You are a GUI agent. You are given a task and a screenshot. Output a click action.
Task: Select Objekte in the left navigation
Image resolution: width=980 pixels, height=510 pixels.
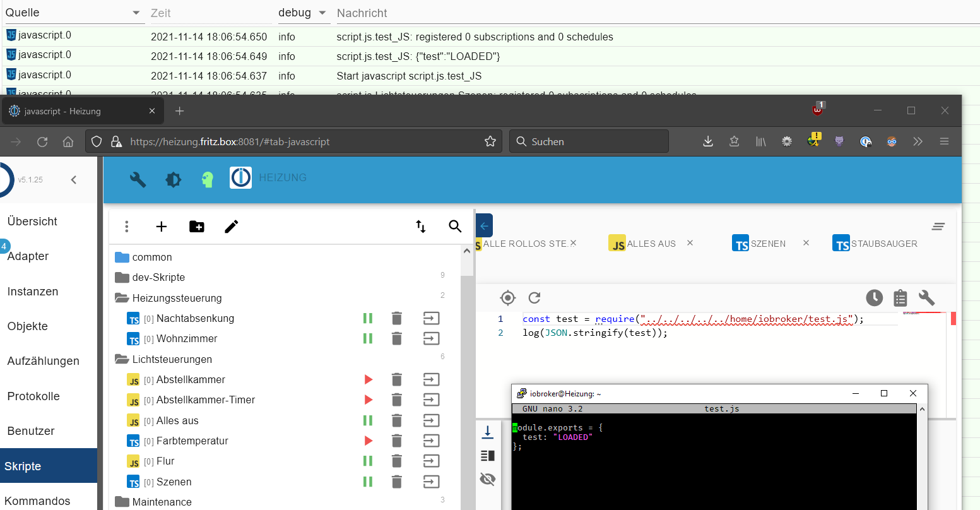pyautogui.click(x=28, y=326)
